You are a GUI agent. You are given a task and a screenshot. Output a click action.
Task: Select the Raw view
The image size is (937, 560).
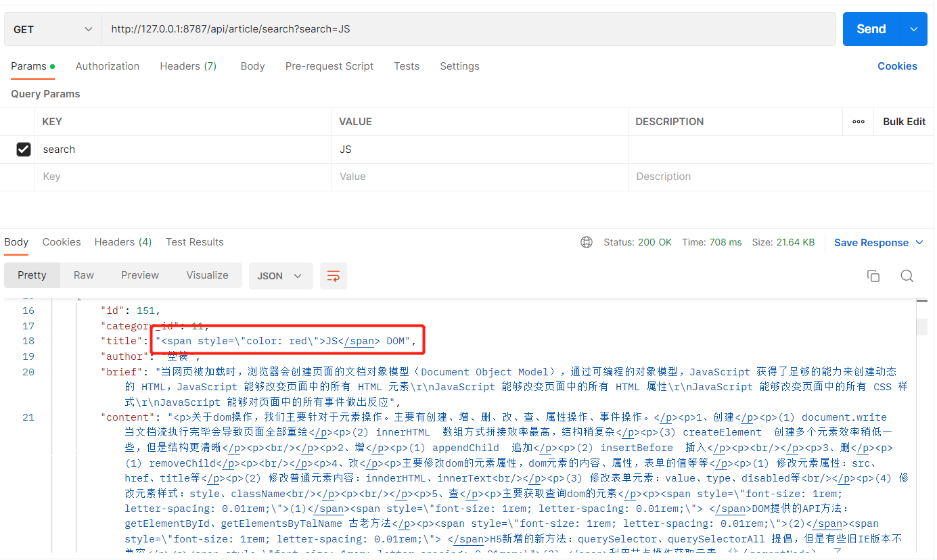[84, 275]
